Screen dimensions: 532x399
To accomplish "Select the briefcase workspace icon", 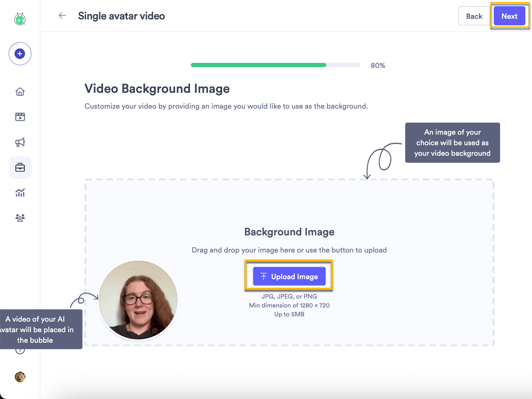I will coord(20,168).
